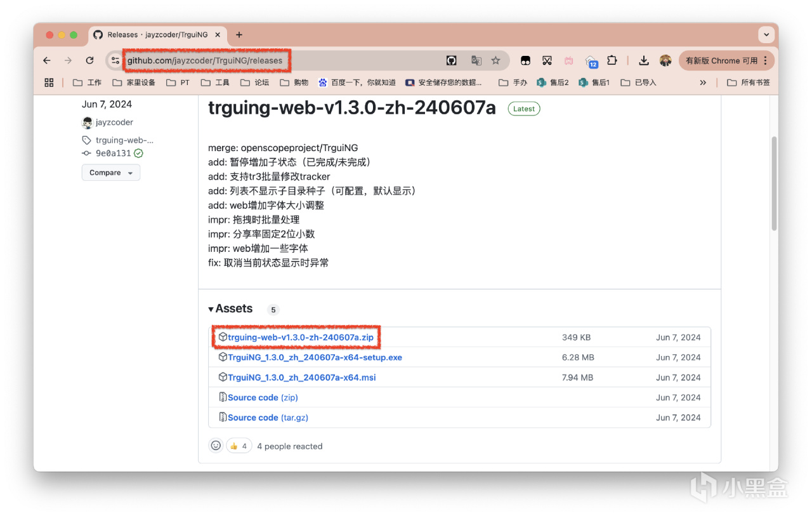Click the 6.28 MB file size text
The image size is (812, 516).
(x=578, y=357)
